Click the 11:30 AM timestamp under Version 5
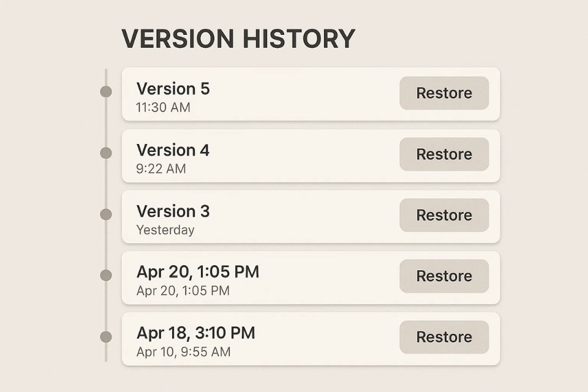The height and width of the screenshot is (392, 588). (163, 108)
